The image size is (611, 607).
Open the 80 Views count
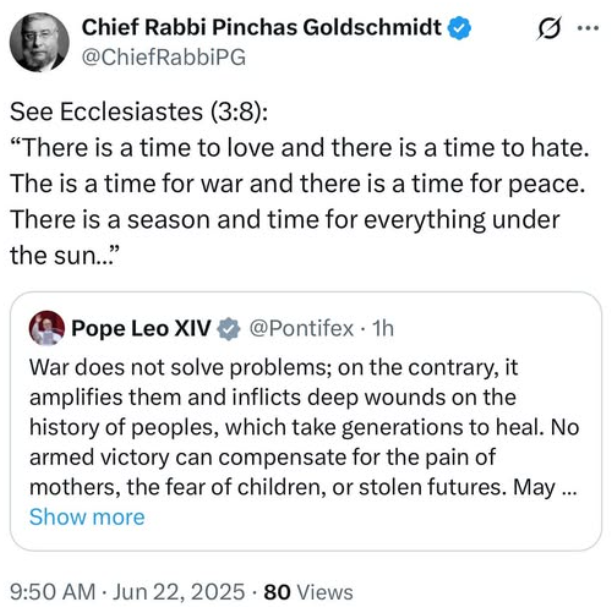[x=309, y=590]
